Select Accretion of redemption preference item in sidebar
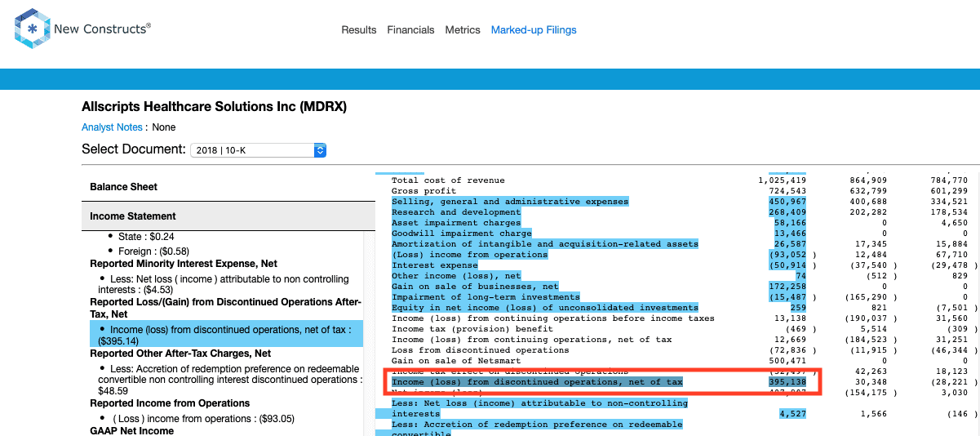The height and width of the screenshot is (436, 980). point(229,380)
